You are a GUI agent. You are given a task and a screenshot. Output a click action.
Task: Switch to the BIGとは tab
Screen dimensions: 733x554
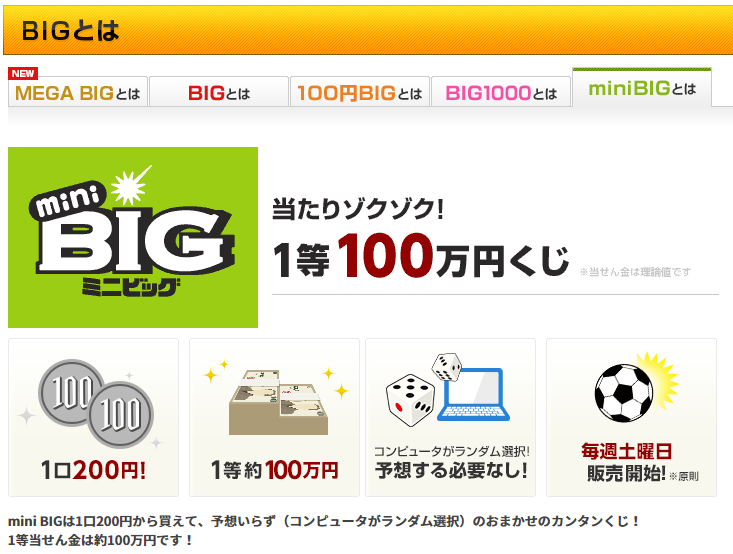pyautogui.click(x=219, y=92)
